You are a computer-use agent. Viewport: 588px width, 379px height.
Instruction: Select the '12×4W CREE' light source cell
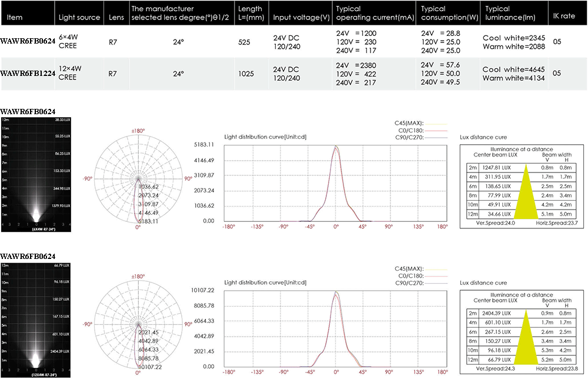click(x=70, y=73)
